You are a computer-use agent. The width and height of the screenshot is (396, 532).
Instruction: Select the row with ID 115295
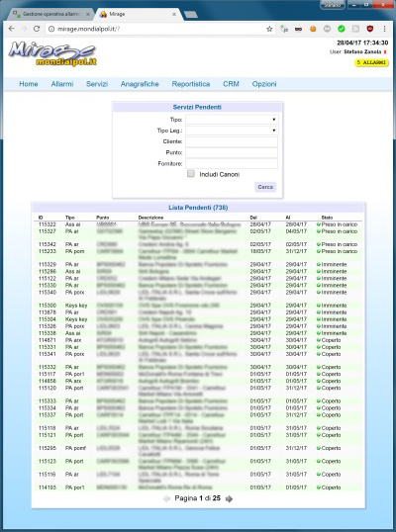[x=198, y=451]
